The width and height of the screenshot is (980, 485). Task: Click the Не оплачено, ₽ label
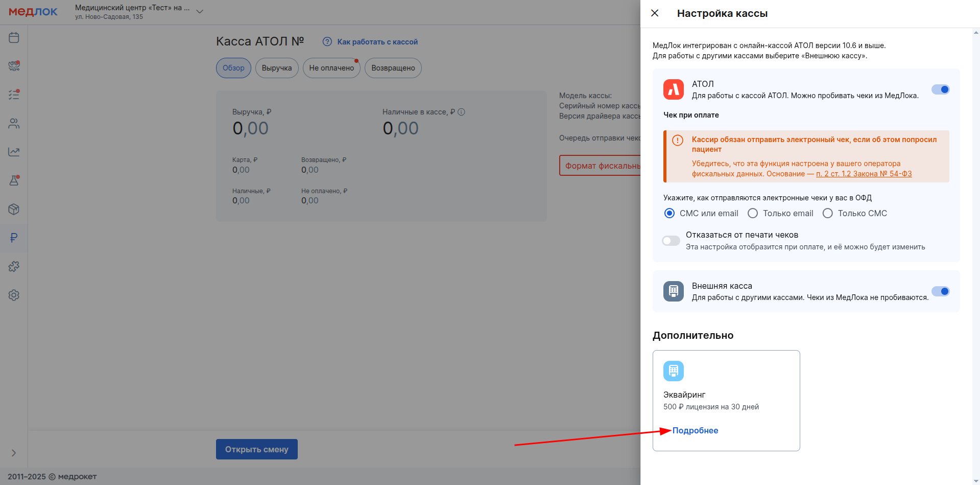[324, 191]
